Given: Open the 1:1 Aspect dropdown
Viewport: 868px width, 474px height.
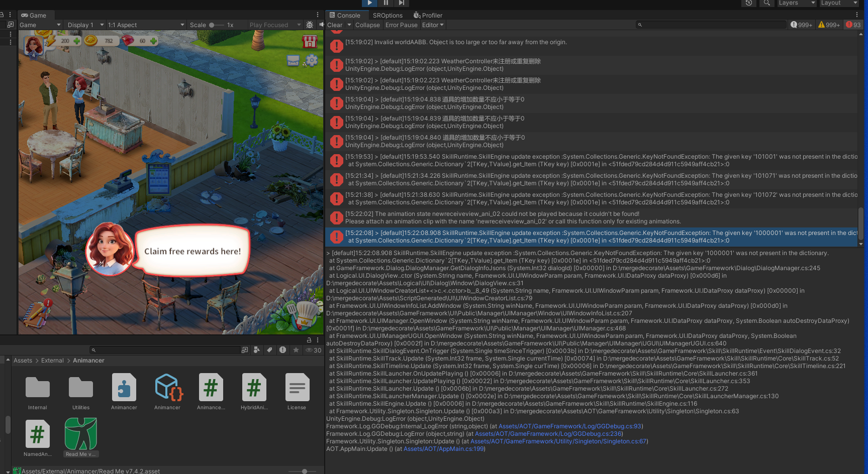Looking at the screenshot, I should pyautogui.click(x=146, y=25).
